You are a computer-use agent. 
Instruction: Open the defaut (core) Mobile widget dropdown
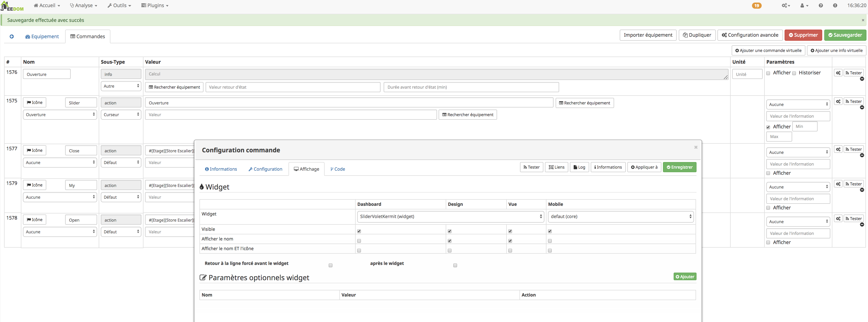621,217
